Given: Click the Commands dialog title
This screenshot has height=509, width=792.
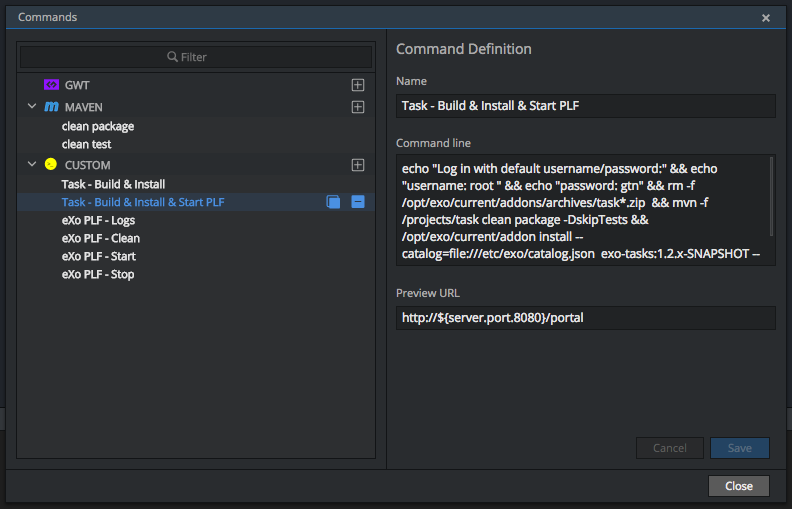Looking at the screenshot, I should coord(47,17).
